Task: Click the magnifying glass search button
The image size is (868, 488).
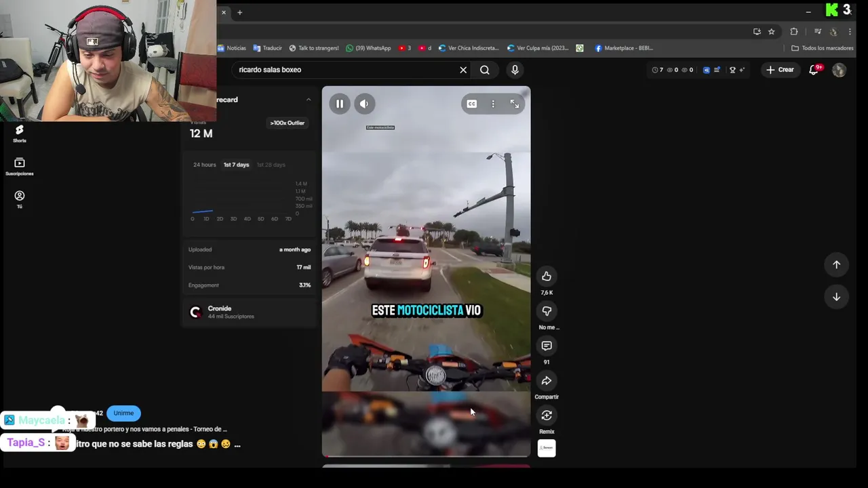Action: pyautogui.click(x=485, y=70)
